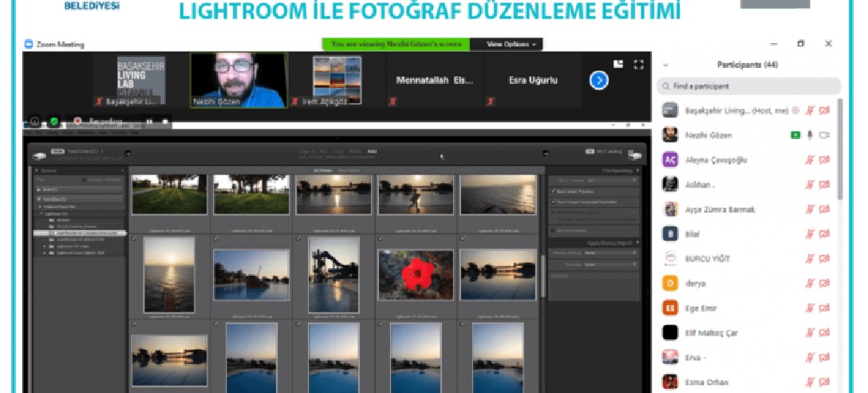Click the Nezihi Gözen webcam video tile
This screenshot has height=393, width=868.
coord(239,81)
